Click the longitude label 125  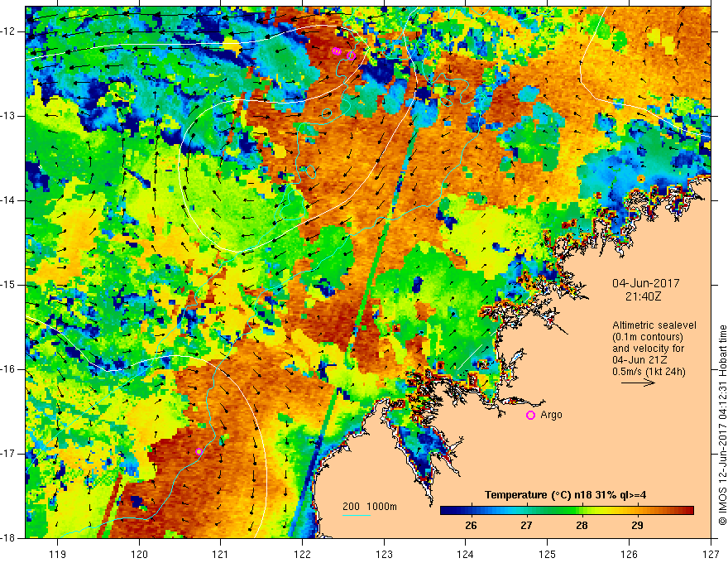point(548,554)
